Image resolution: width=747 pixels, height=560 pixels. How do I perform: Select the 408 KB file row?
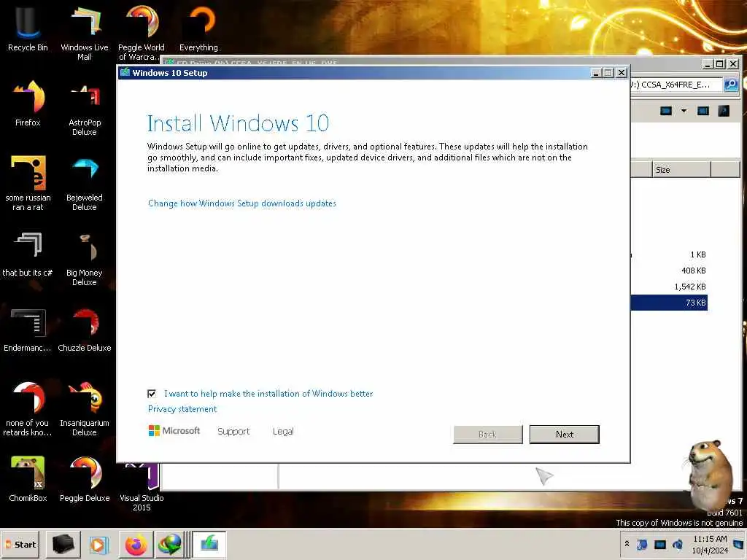(669, 271)
